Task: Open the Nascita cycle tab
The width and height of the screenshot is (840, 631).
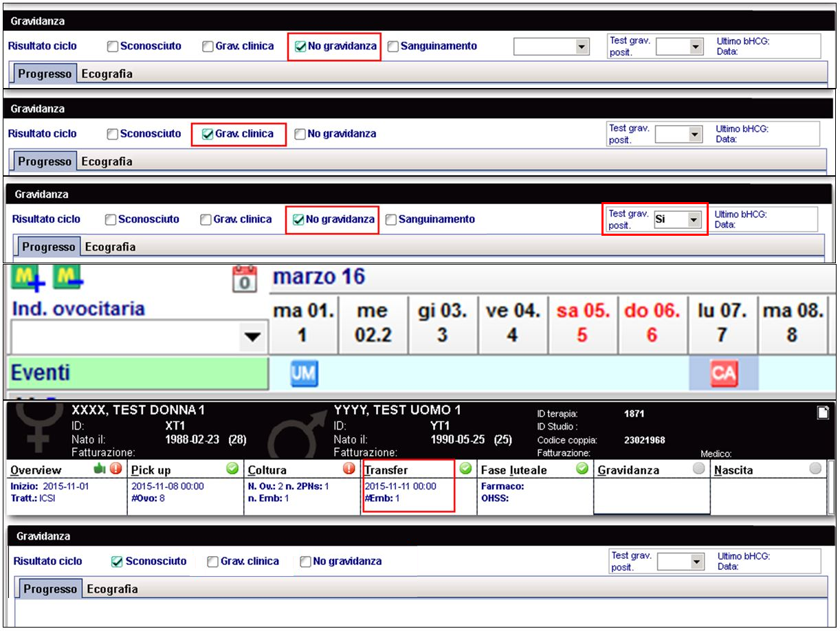Action: [x=733, y=470]
